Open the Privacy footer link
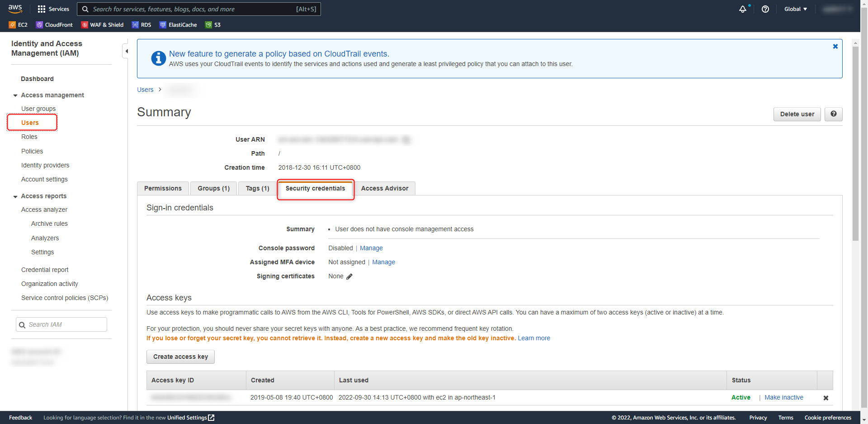 tap(758, 418)
